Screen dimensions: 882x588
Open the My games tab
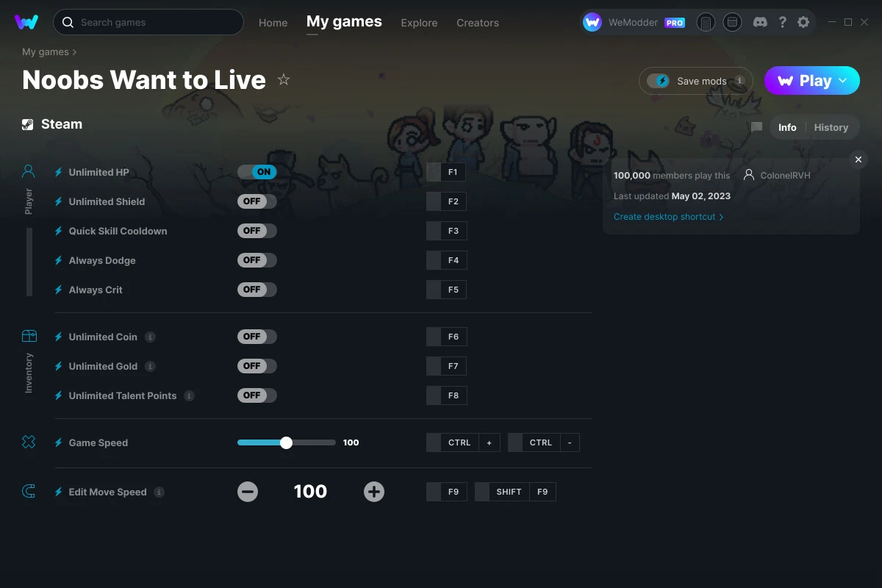click(x=344, y=22)
